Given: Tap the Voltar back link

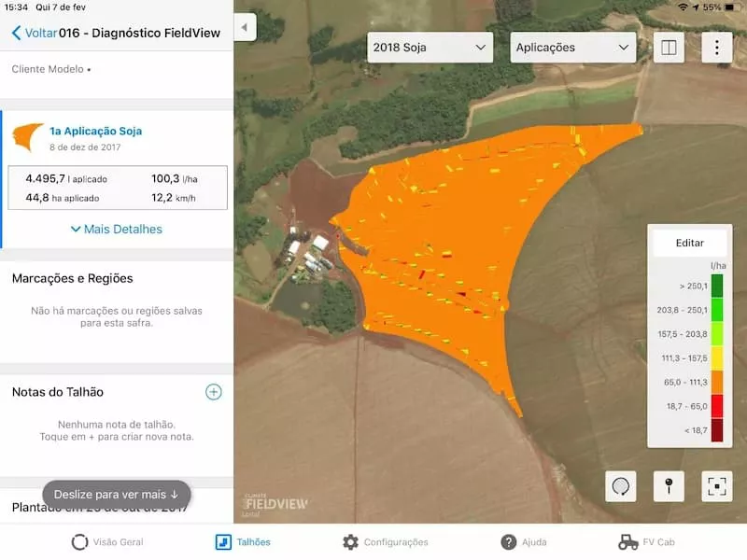Looking at the screenshot, I should point(34,33).
